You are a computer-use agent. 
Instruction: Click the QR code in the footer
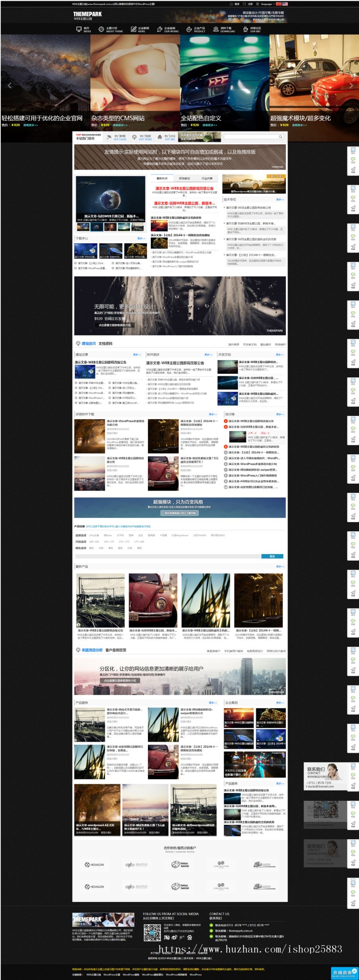(152, 932)
